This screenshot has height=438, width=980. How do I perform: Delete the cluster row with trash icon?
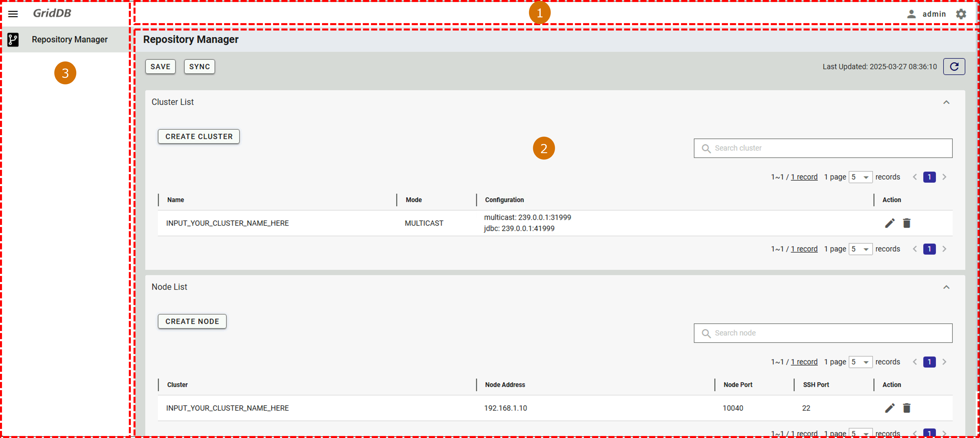click(x=907, y=223)
